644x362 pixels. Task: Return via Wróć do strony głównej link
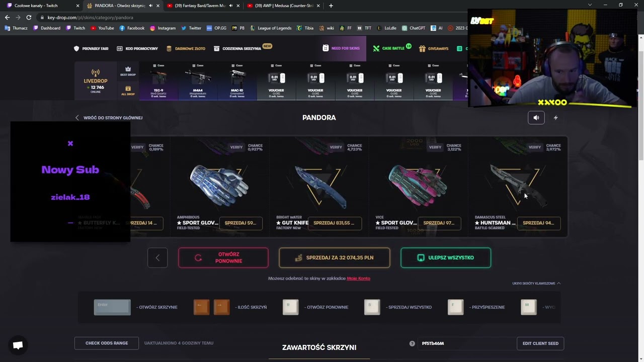pyautogui.click(x=109, y=118)
